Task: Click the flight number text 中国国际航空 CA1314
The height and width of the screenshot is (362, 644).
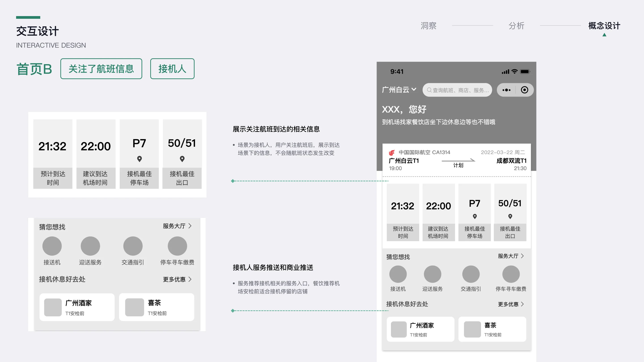Action: point(424,152)
